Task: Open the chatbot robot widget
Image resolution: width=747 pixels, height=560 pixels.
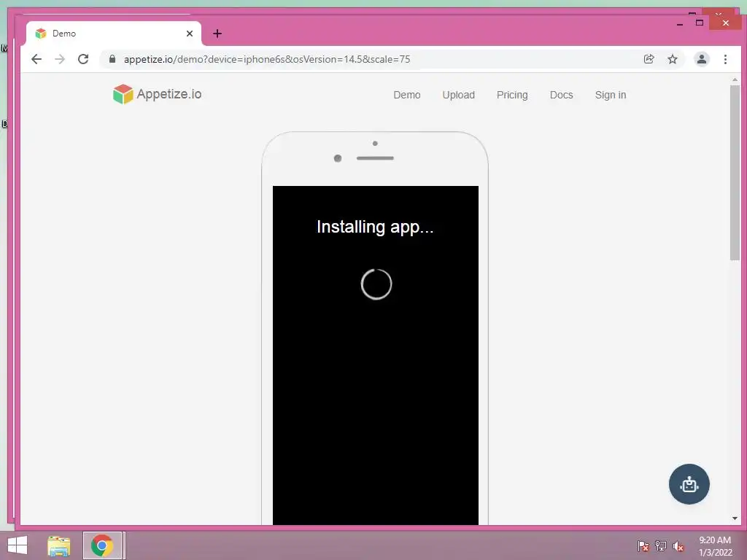Action: click(x=689, y=484)
